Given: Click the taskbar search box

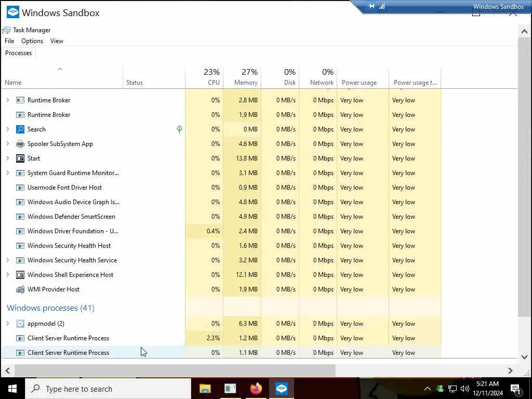Looking at the screenshot, I should point(108,389).
